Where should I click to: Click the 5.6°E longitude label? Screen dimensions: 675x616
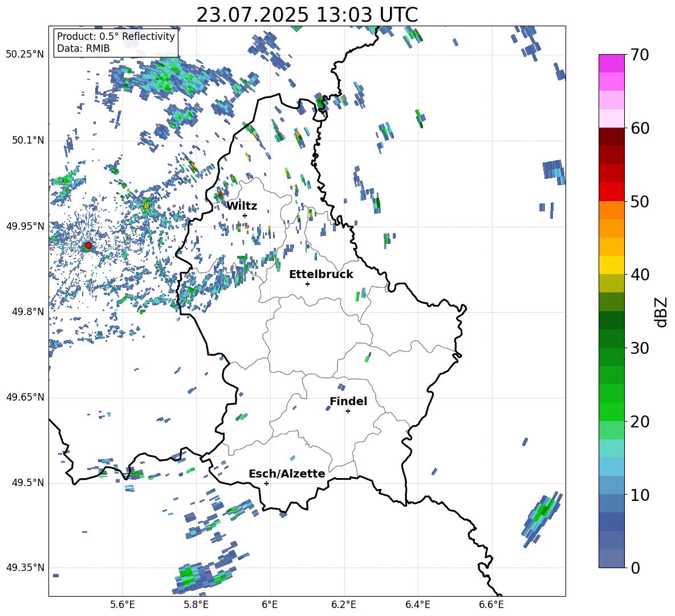point(123,605)
